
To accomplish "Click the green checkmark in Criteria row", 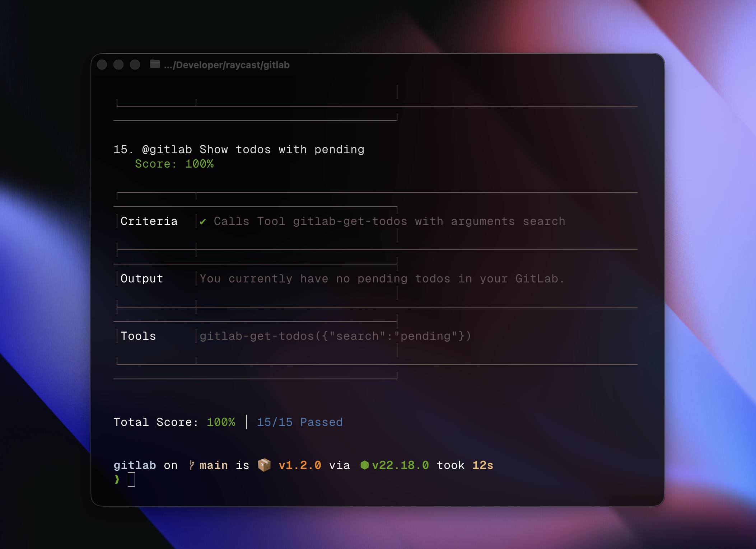I will coord(203,222).
